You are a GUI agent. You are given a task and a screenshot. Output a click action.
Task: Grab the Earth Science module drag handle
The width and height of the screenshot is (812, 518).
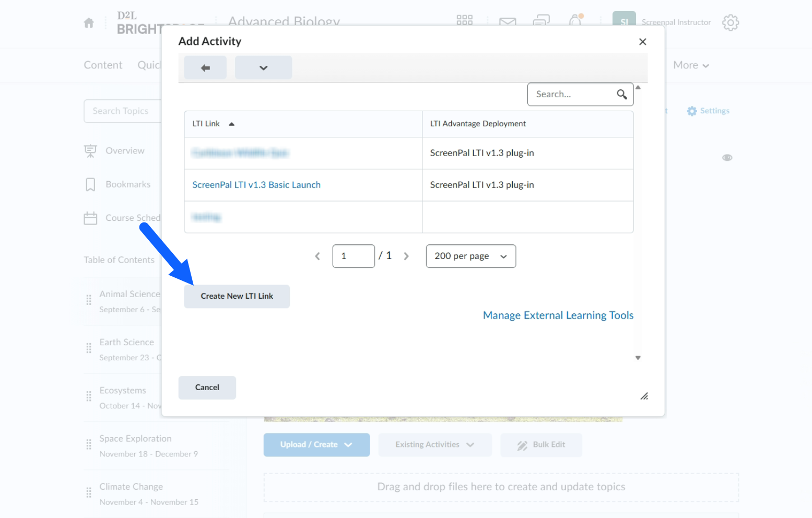click(x=89, y=348)
